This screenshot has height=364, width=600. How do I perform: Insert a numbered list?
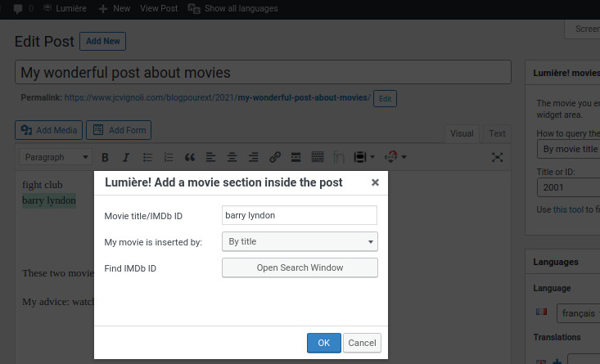pos(169,157)
